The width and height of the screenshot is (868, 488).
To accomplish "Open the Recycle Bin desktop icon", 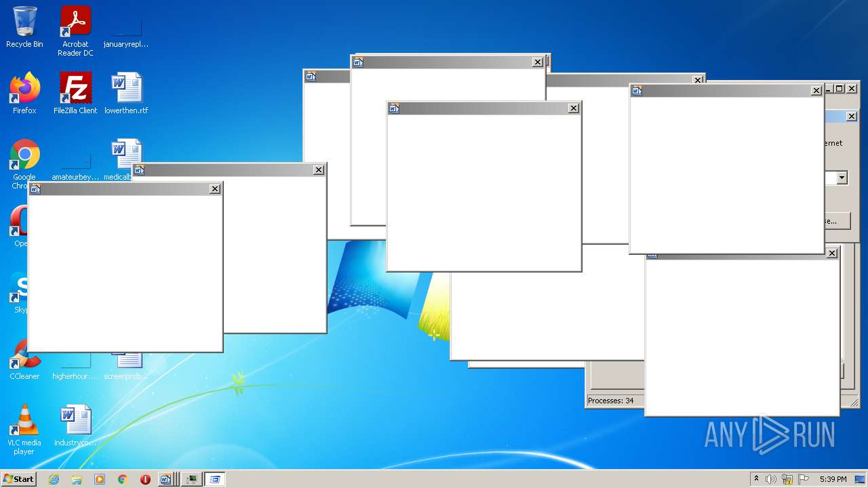I will tap(24, 28).
